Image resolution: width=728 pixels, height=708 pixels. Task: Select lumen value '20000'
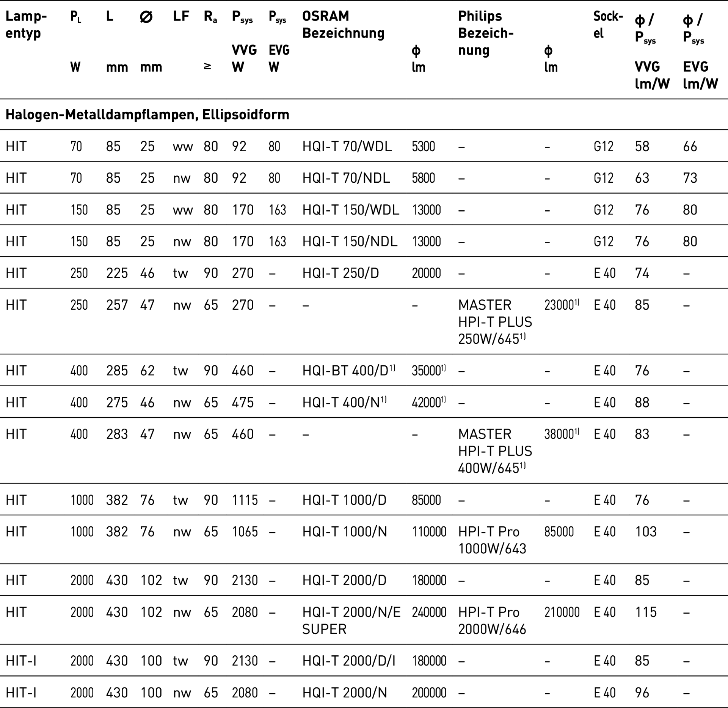pyautogui.click(x=427, y=273)
